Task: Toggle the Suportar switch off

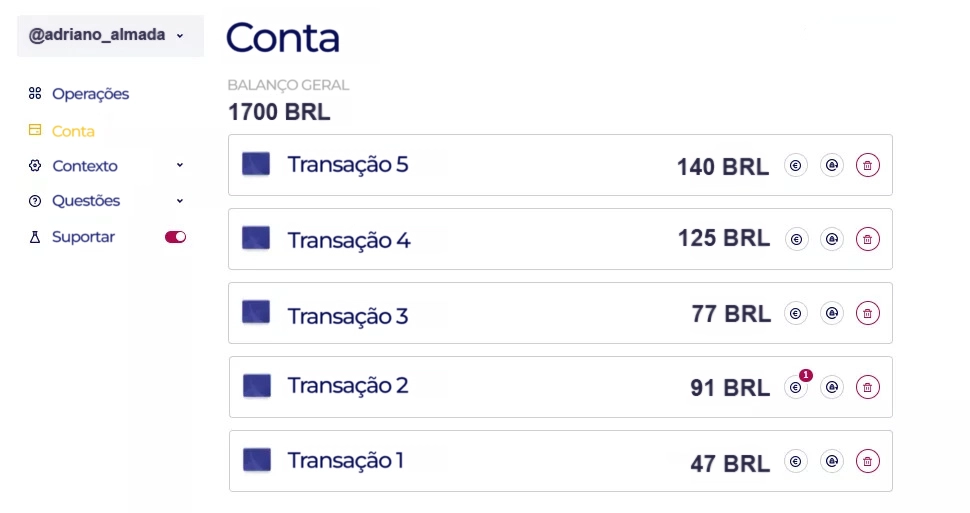Action: pos(176,237)
